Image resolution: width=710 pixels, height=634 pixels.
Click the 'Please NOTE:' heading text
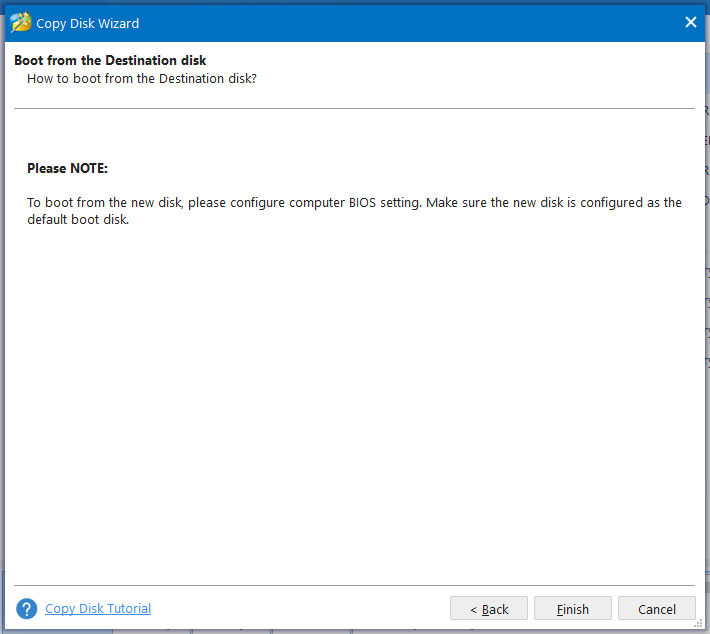pos(67,168)
